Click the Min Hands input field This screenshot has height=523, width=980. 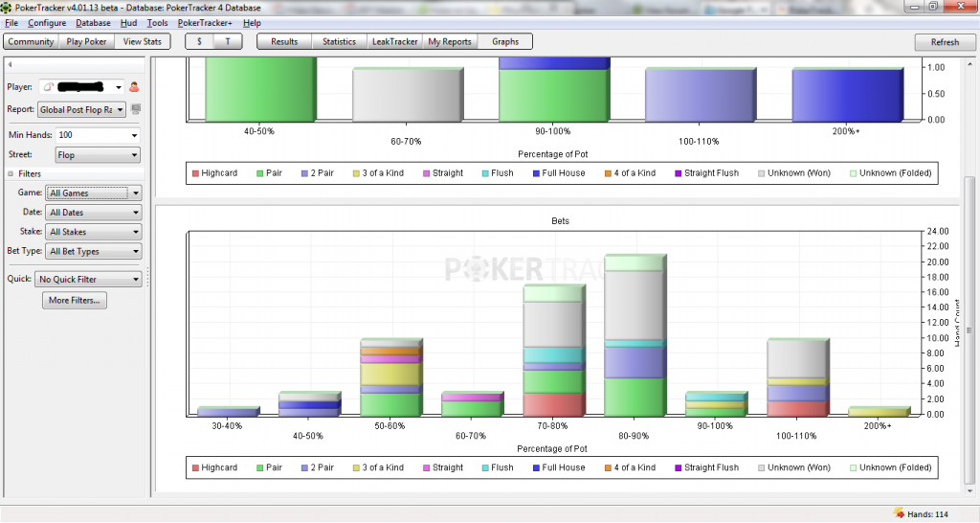pos(92,135)
